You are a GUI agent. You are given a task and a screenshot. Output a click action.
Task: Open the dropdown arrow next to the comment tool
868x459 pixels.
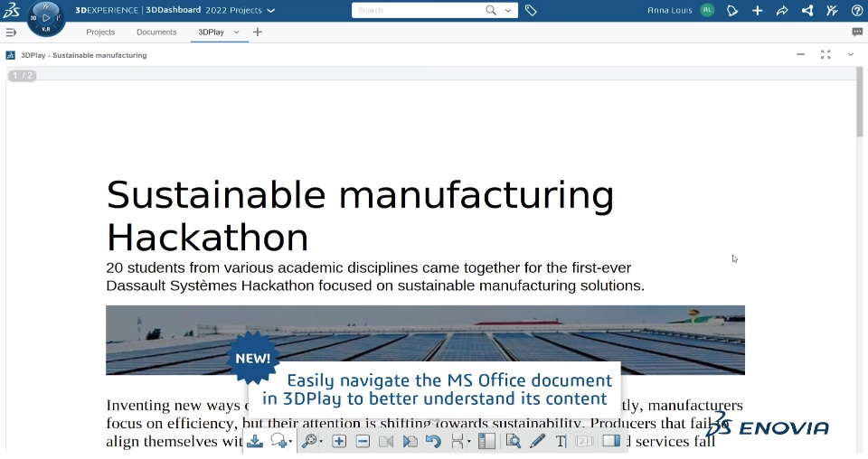click(x=290, y=441)
